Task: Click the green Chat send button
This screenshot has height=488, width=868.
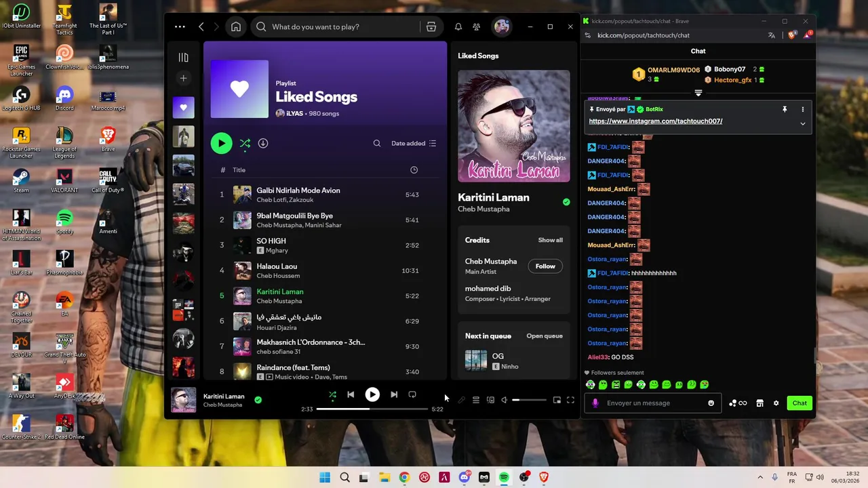Action: click(x=800, y=403)
